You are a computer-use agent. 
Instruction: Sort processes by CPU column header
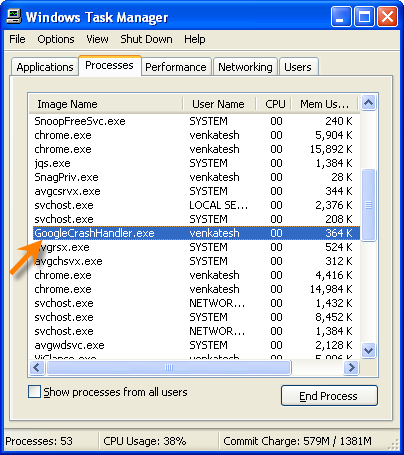pos(275,104)
